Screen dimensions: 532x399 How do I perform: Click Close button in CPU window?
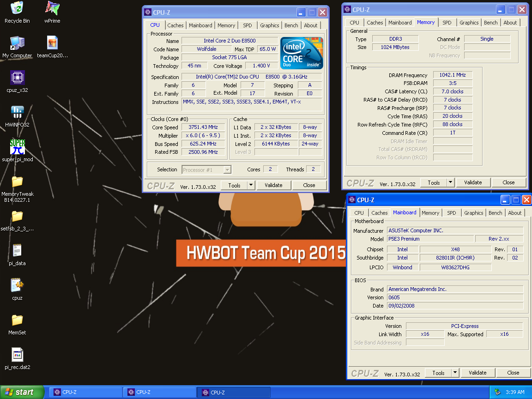(x=309, y=185)
